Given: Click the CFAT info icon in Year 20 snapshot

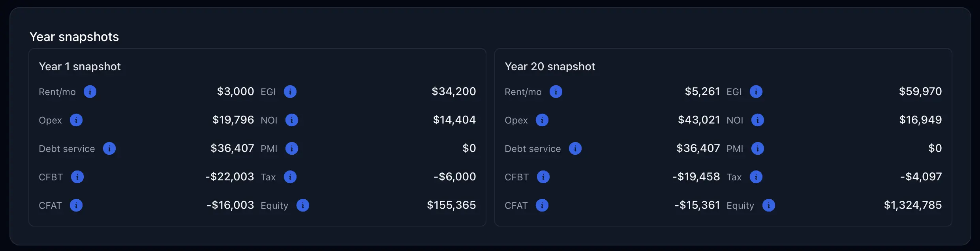Looking at the screenshot, I should point(543,205).
